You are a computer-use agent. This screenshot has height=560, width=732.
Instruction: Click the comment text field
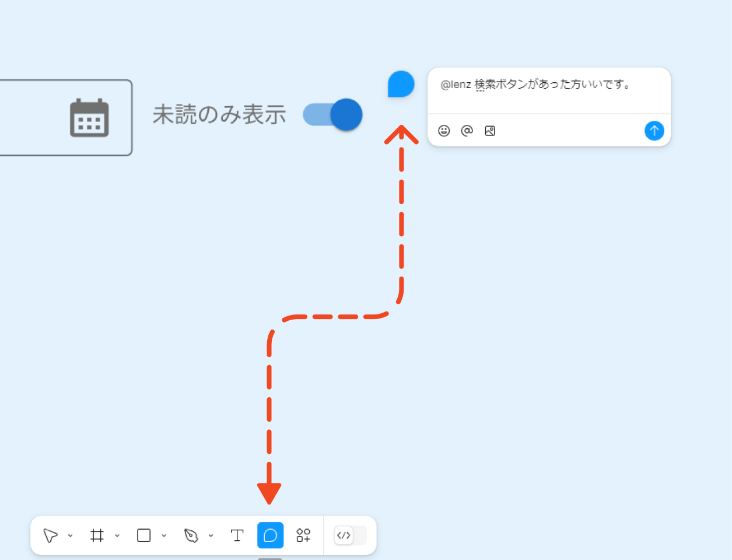pos(549,90)
